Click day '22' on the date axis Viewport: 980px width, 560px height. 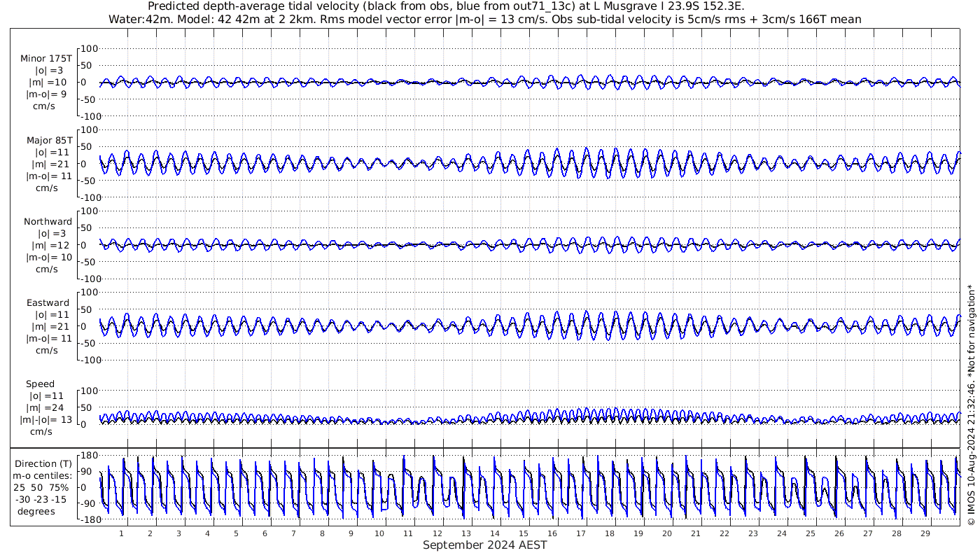pyautogui.click(x=724, y=533)
